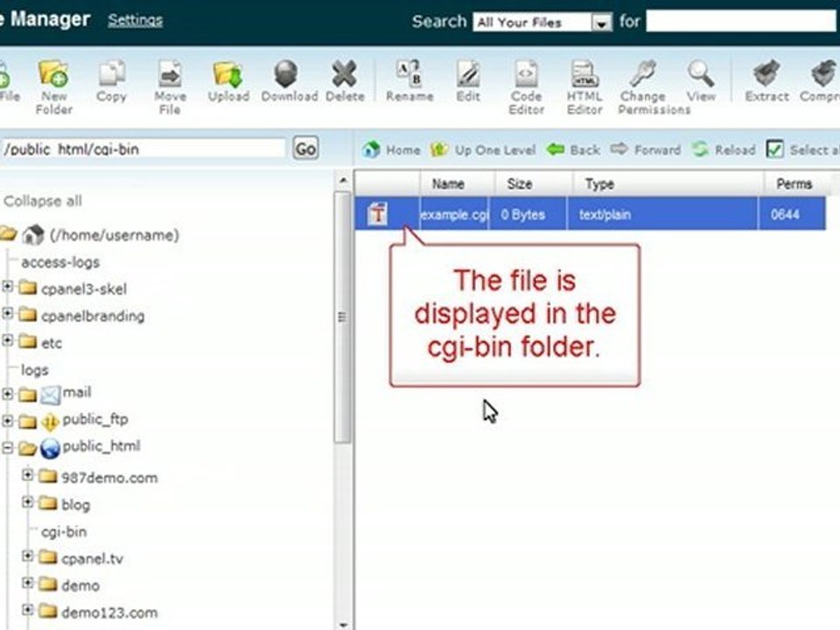The width and height of the screenshot is (840, 630).
Task: Tick the Select all checkbox
Action: 774,150
